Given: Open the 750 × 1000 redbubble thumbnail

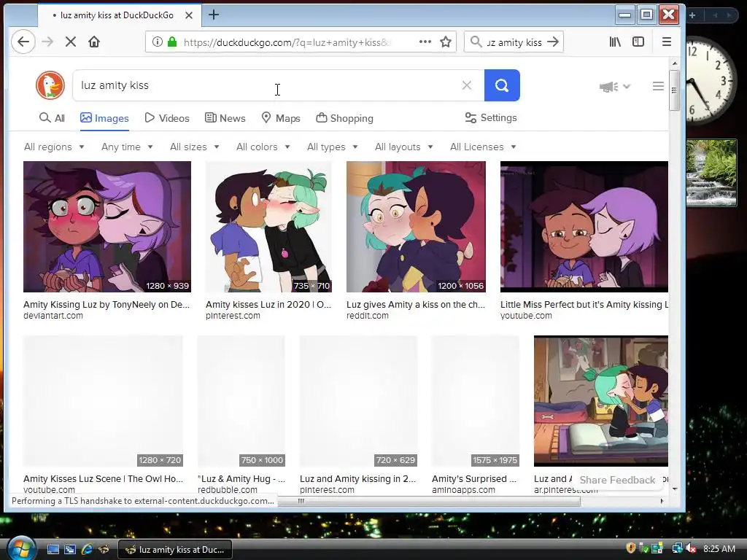Looking at the screenshot, I should 241,401.
